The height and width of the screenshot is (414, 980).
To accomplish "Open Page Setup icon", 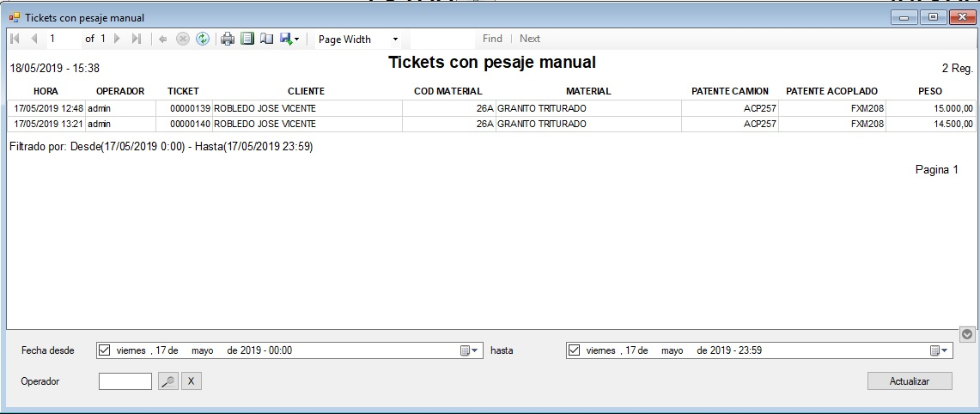I will tap(266, 39).
